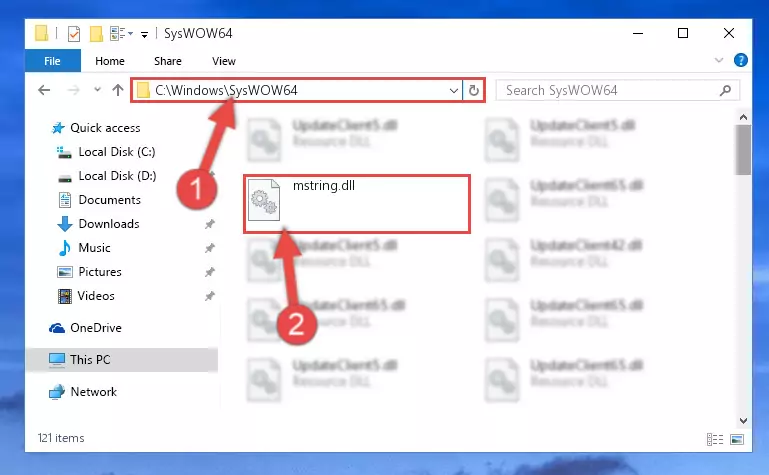Open Local Disk (C:) in sidebar
Viewport: 769px width, 475px height.
coord(117,152)
